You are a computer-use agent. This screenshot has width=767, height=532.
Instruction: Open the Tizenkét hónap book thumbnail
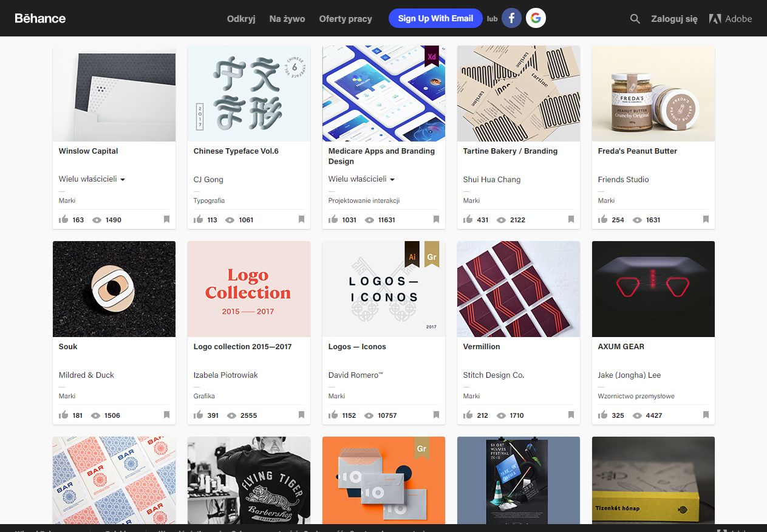pos(653,480)
